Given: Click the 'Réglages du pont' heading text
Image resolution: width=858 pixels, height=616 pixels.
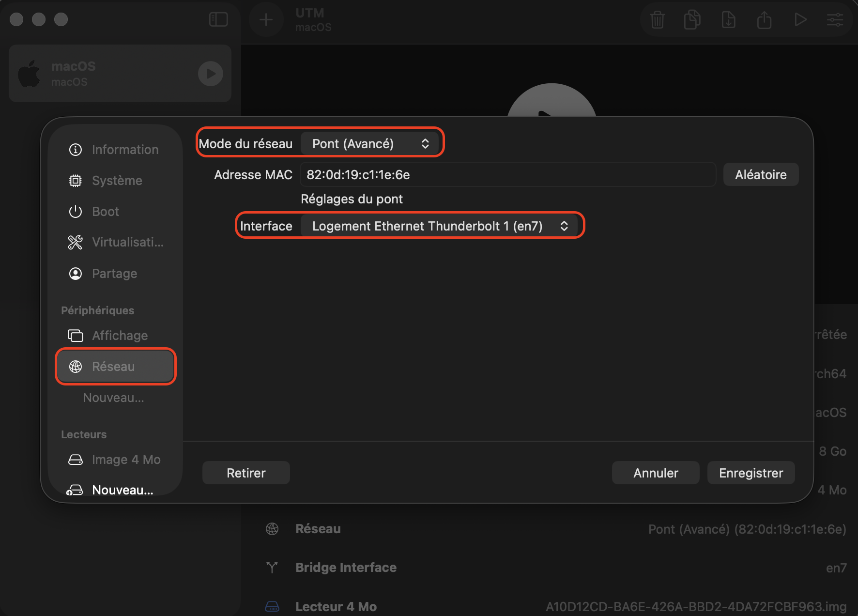Looking at the screenshot, I should click(352, 199).
